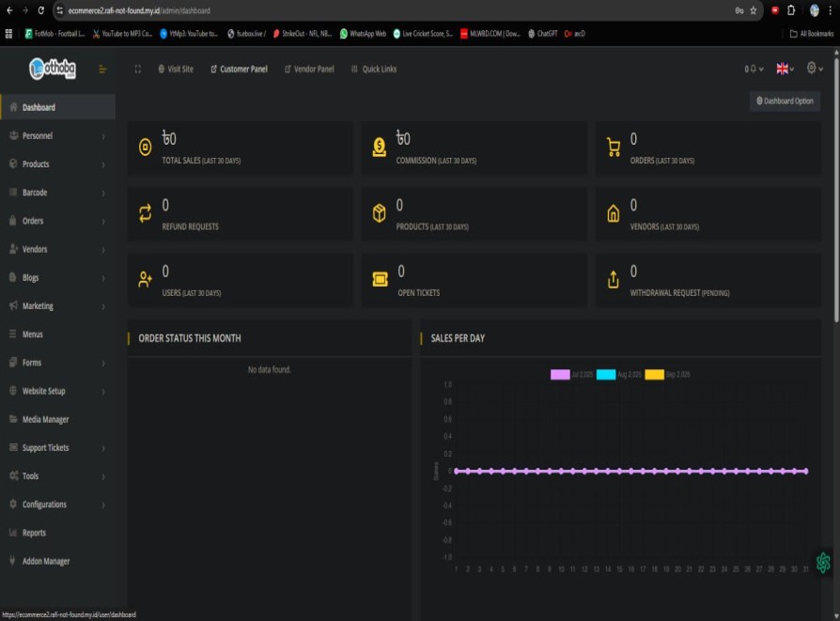Viewport: 840px width, 621px height.
Task: Open Media Manager from the sidebar
Action: 45,419
